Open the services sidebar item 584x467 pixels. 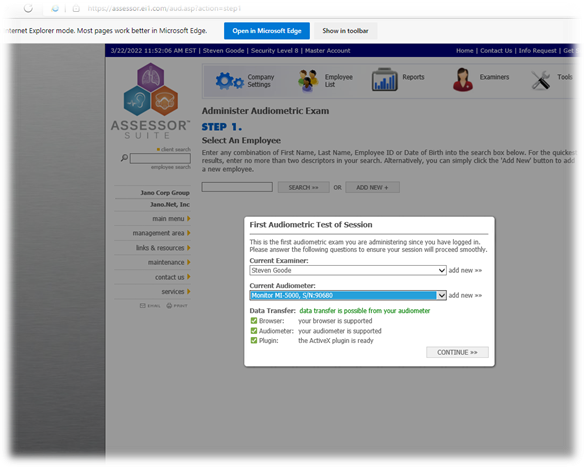[173, 292]
